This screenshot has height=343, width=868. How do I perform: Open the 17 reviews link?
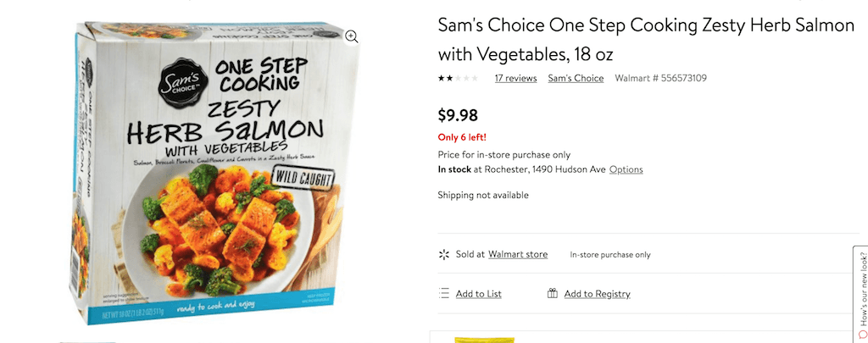(515, 79)
